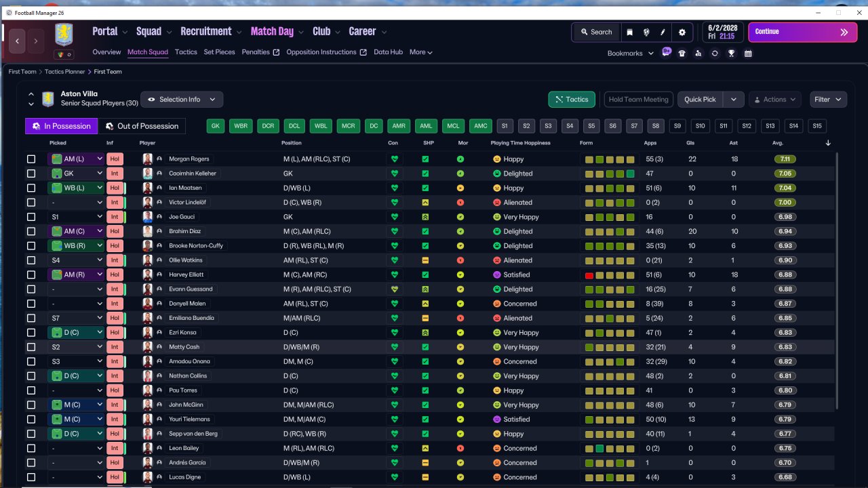This screenshot has height=488, width=868.
Task: Click Leon Bailey's form squares indicator
Action: [x=609, y=449]
